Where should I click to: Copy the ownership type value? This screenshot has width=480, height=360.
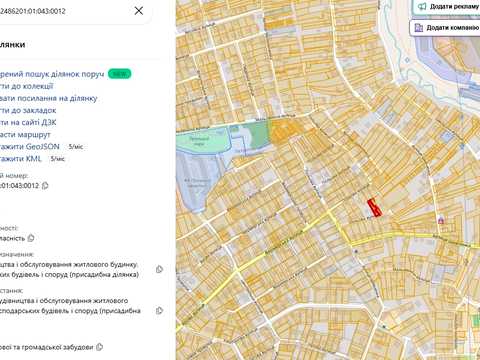click(x=31, y=238)
